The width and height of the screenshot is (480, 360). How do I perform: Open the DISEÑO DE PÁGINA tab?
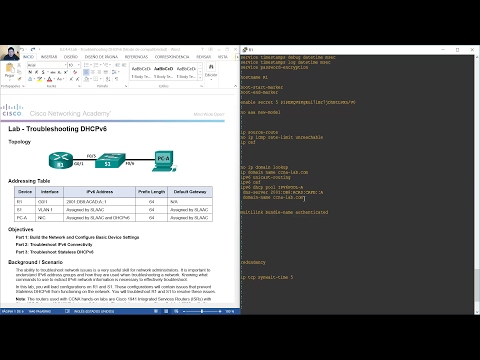[101, 57]
